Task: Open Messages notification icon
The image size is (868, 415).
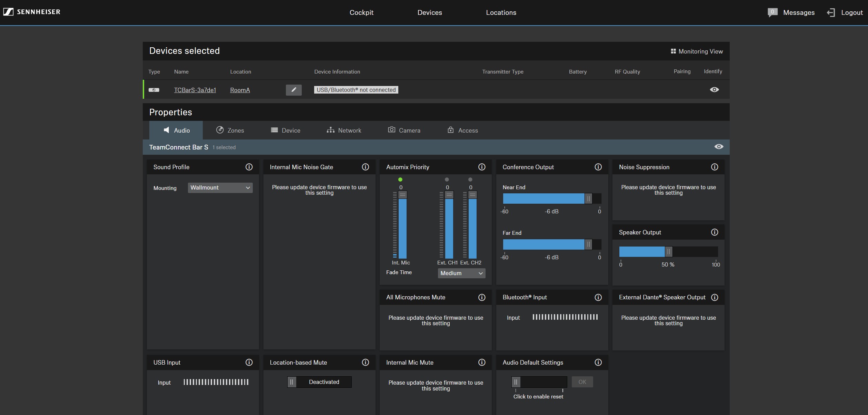Action: (772, 12)
